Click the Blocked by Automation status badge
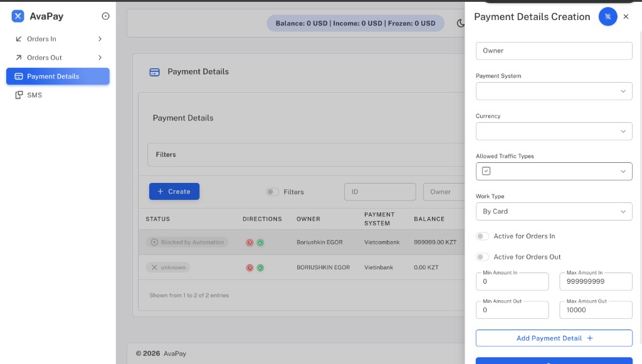This screenshot has height=364, width=642. (187, 242)
